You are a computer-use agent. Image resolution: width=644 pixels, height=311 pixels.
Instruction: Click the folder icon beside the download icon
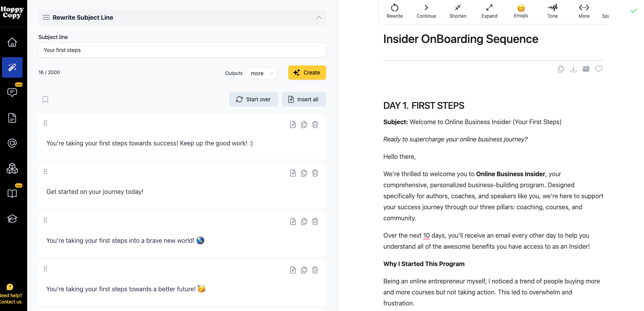[x=586, y=69]
